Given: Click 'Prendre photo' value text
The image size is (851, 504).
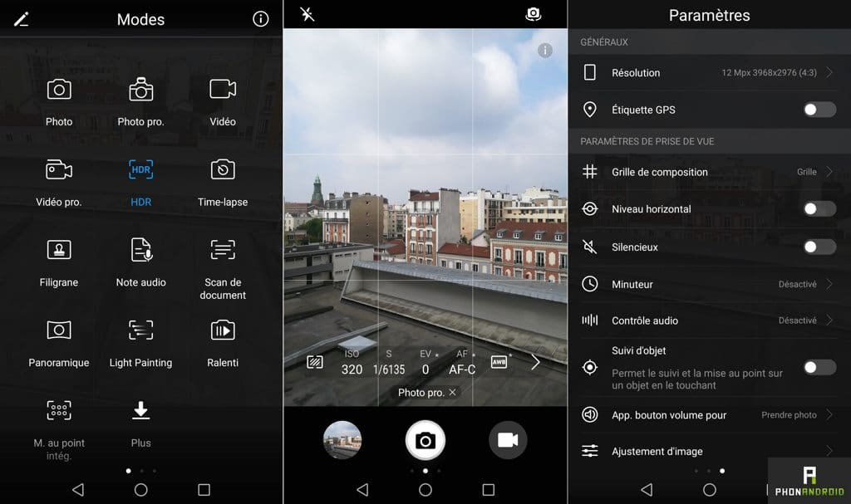Looking at the screenshot, I should coord(789,415).
